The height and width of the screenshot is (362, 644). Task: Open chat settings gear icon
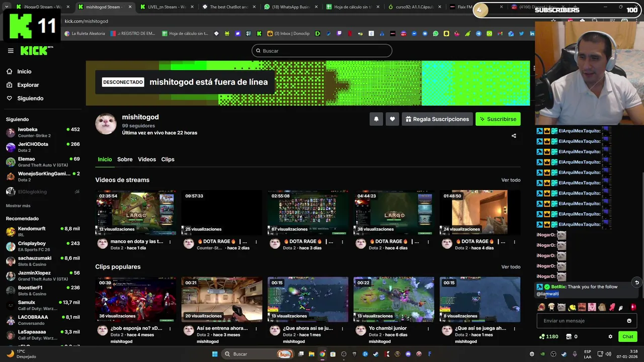pos(610,337)
